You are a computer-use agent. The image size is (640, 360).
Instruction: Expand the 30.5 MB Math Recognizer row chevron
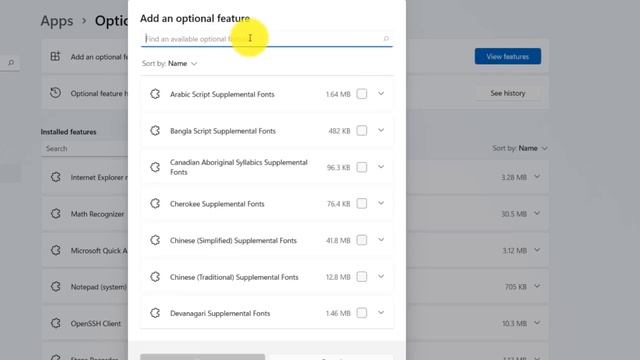coord(537,213)
